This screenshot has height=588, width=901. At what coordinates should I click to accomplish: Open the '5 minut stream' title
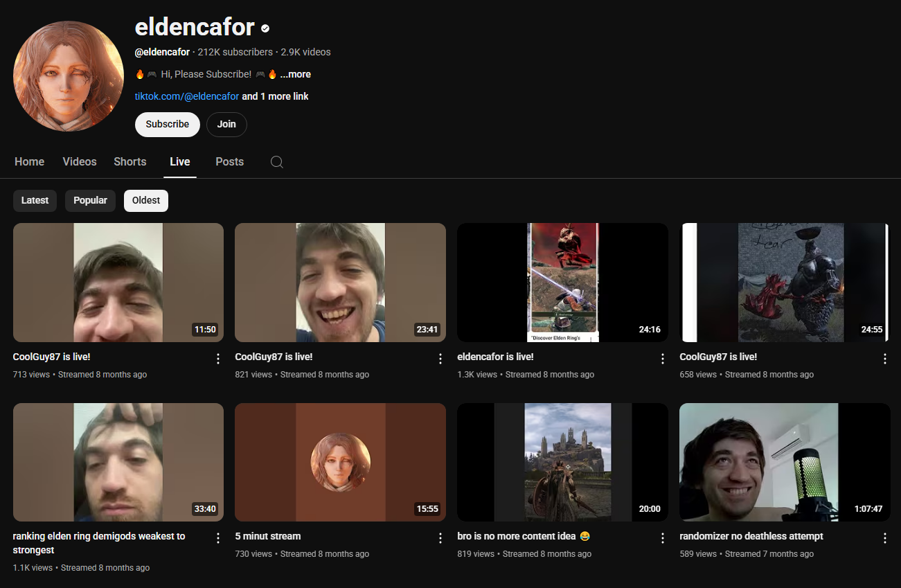coord(268,536)
